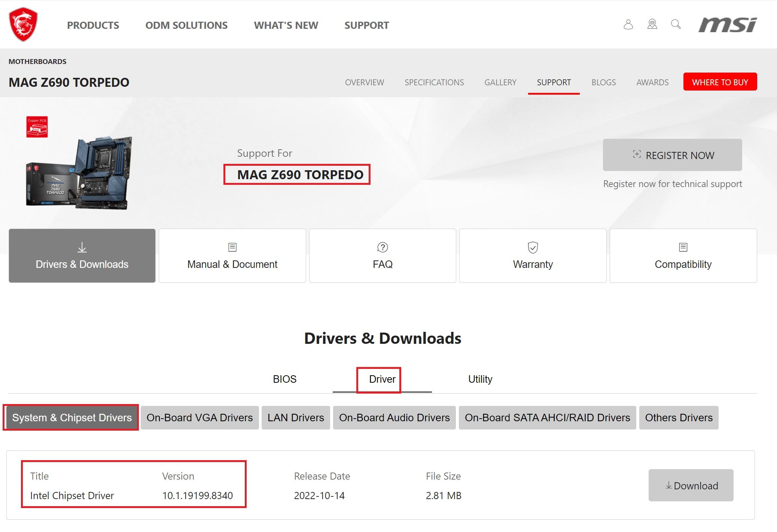777x532 pixels.
Task: Select LAN Drivers category
Action: pos(296,418)
